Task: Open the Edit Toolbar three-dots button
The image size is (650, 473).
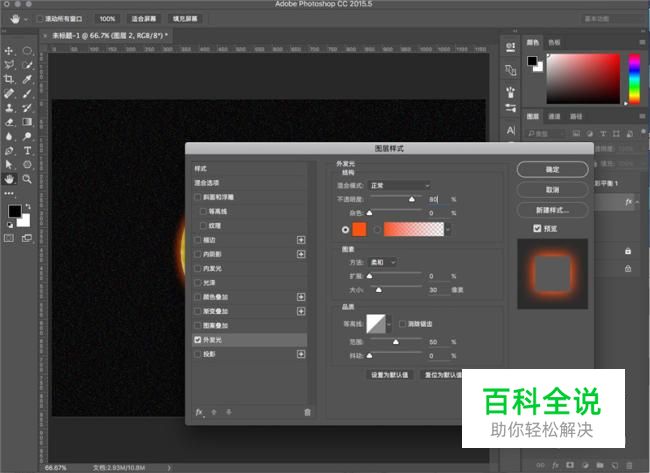Action: click(9, 193)
